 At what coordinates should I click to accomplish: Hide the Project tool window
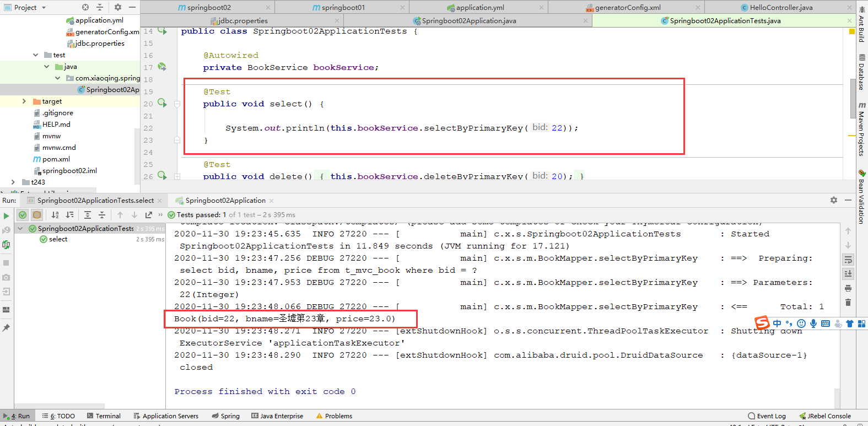tap(132, 7)
